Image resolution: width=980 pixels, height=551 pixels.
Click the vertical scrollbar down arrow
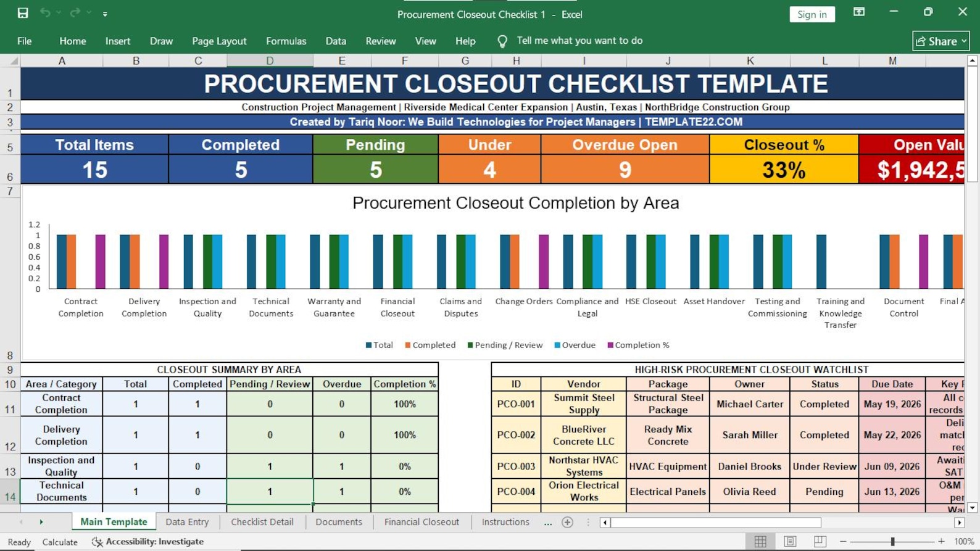[x=972, y=508]
